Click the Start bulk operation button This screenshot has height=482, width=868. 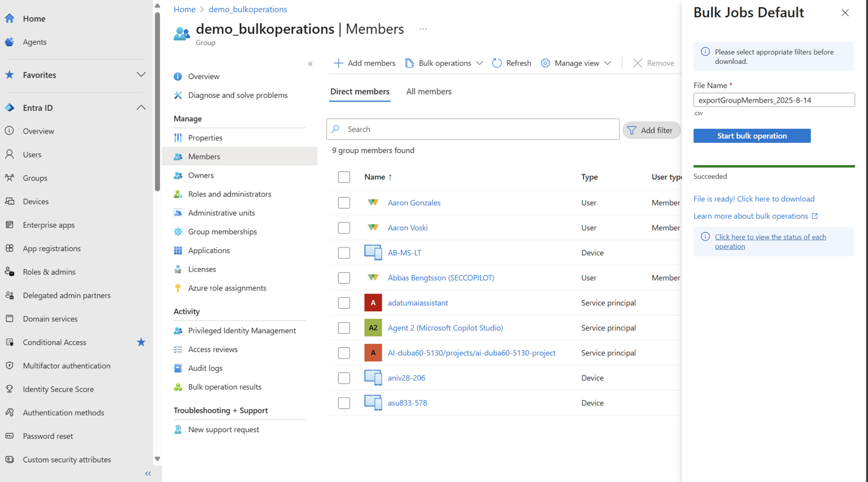click(x=751, y=136)
